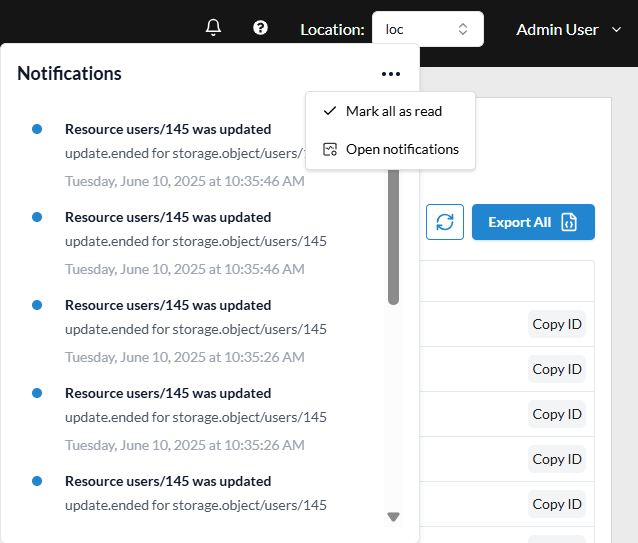This screenshot has height=543, width=638.
Task: Click blue unread dot of first notification
Action: (37, 129)
